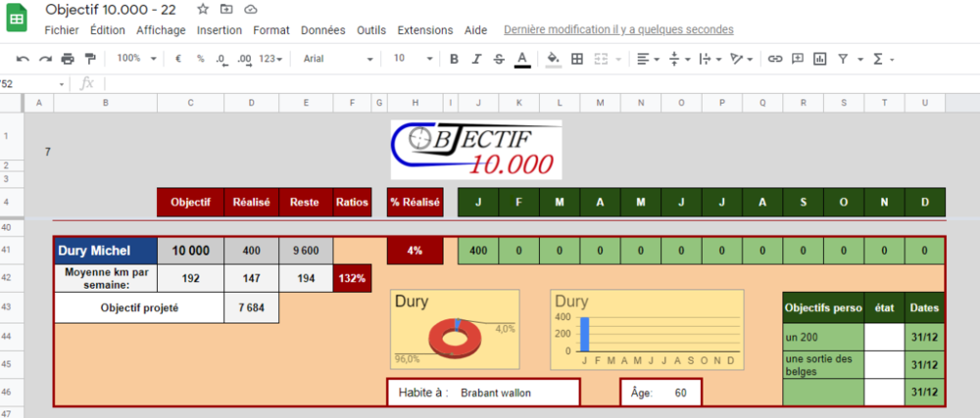Image resolution: width=980 pixels, height=418 pixels.
Task: Redo the last action
Action: pos(45,59)
